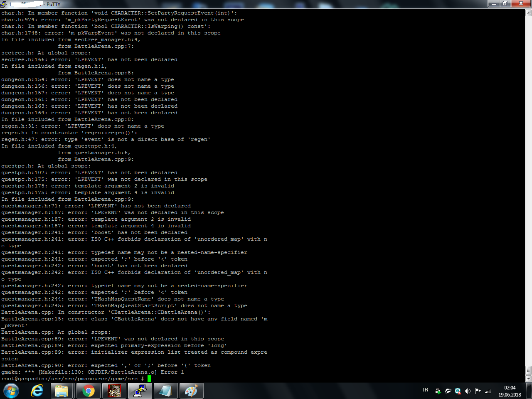Viewport: 532px width, 399px height.
Task: Open the volume speaker tray icon
Action: [468, 391]
